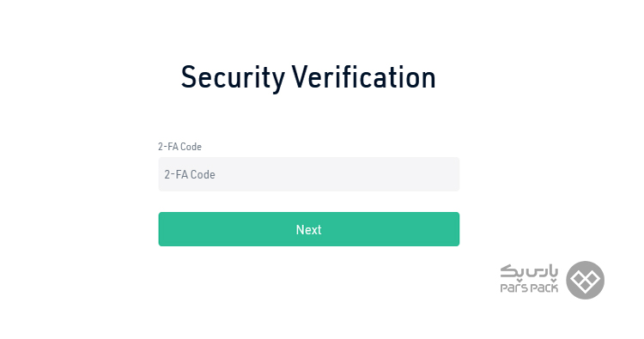The width and height of the screenshot is (644, 339).
Task: Click the Security Verification heading
Action: click(x=308, y=77)
